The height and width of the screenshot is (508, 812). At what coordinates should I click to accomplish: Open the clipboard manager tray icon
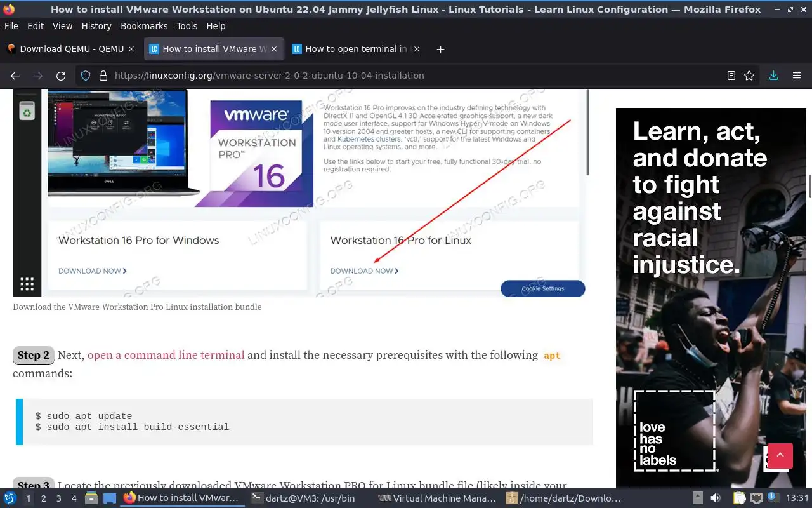click(x=739, y=498)
